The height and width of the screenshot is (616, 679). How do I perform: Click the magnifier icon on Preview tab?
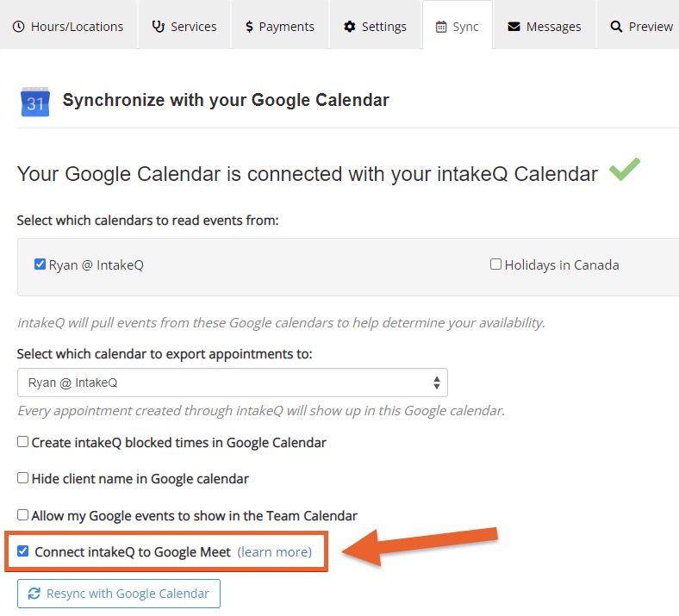pos(616,27)
